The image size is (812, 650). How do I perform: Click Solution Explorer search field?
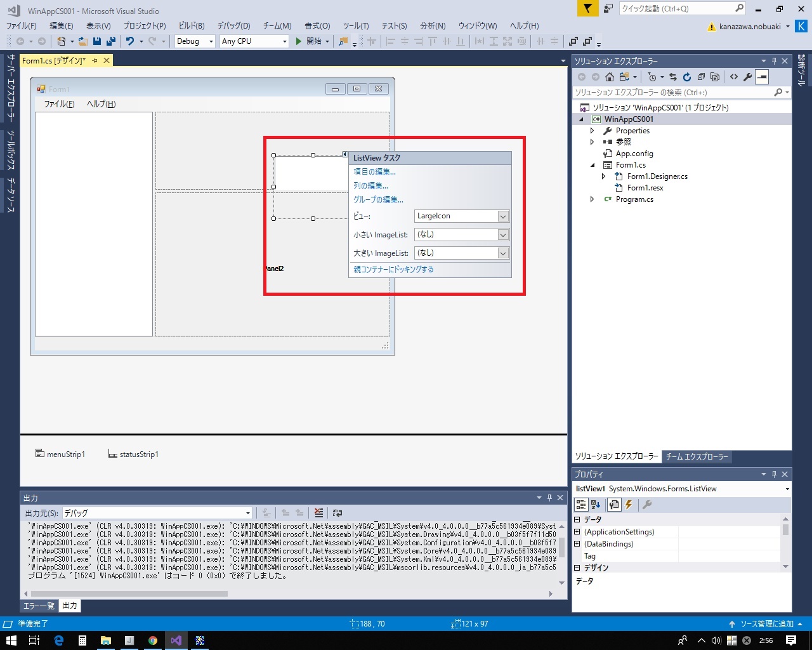672,92
